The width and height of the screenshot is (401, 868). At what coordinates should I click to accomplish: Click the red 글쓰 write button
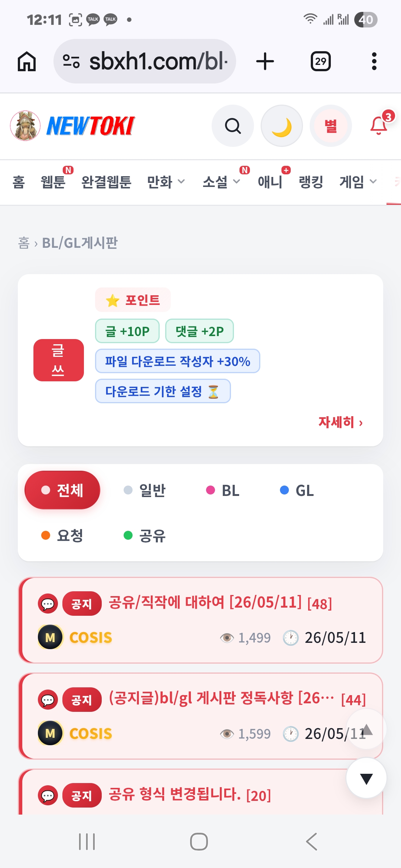point(59,360)
